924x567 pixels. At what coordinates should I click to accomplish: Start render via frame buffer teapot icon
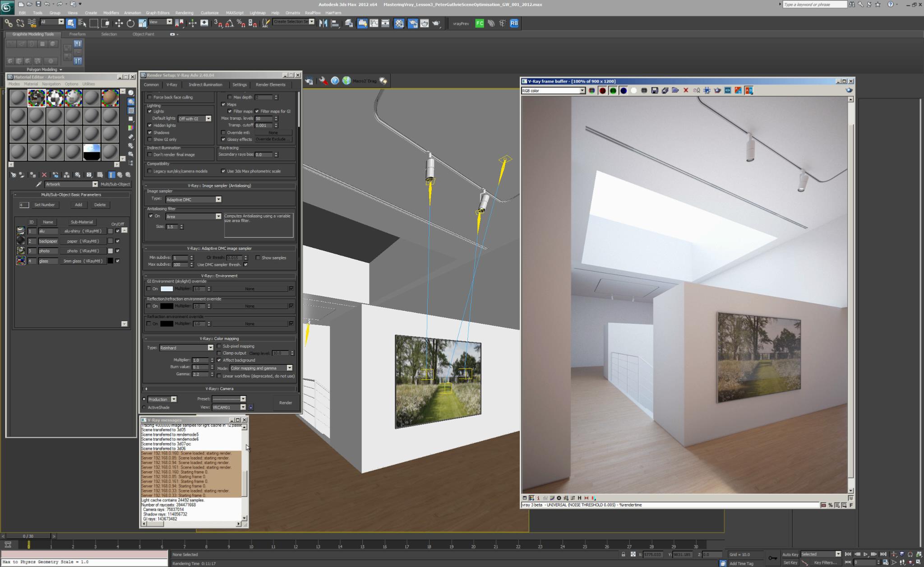849,90
